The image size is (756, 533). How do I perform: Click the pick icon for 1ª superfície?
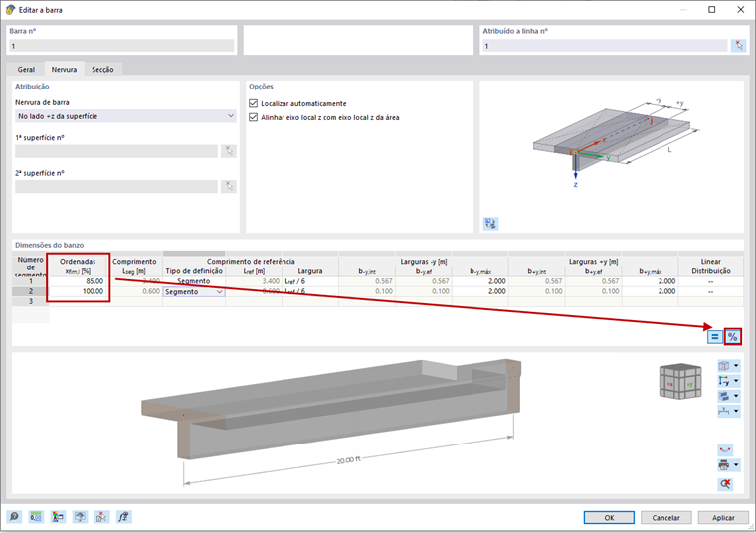coord(229,151)
